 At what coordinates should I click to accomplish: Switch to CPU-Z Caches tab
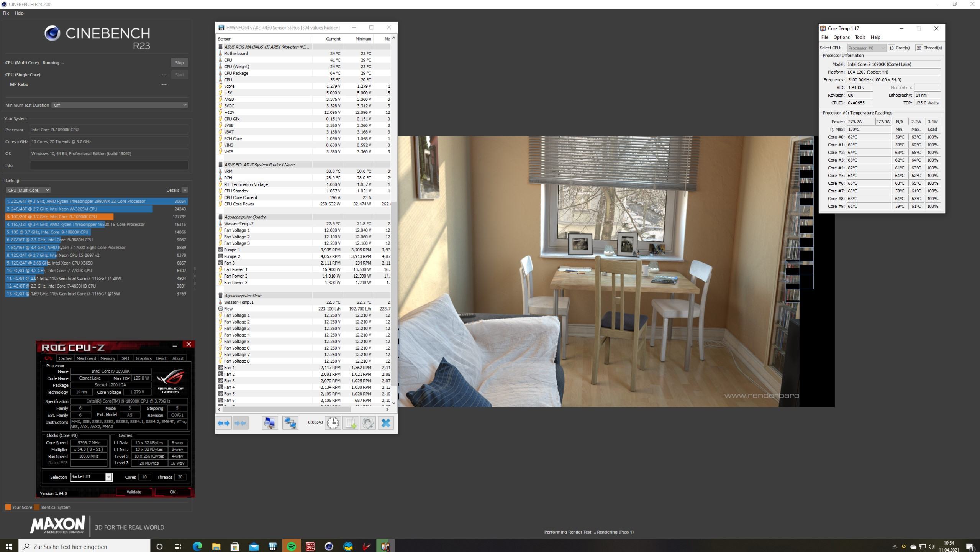(x=65, y=358)
